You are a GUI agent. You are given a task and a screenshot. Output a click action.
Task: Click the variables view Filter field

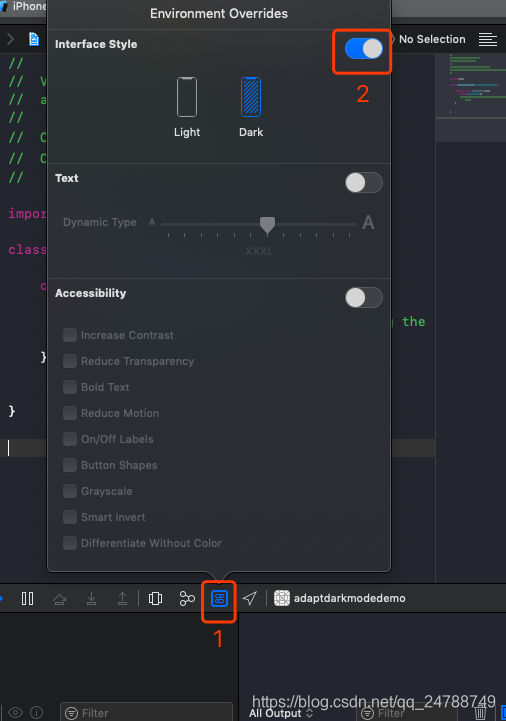tap(146, 713)
